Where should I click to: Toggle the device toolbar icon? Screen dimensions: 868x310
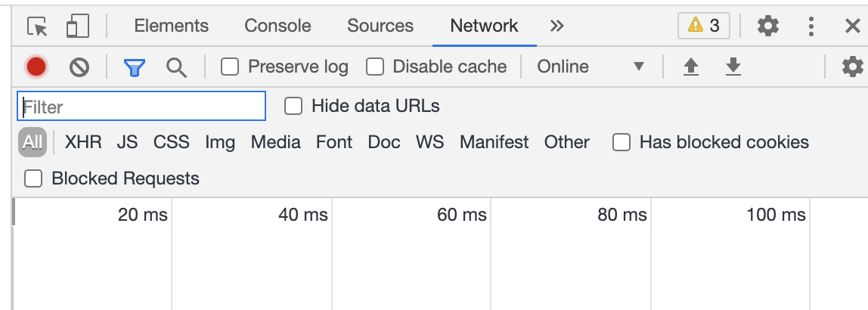tap(77, 26)
